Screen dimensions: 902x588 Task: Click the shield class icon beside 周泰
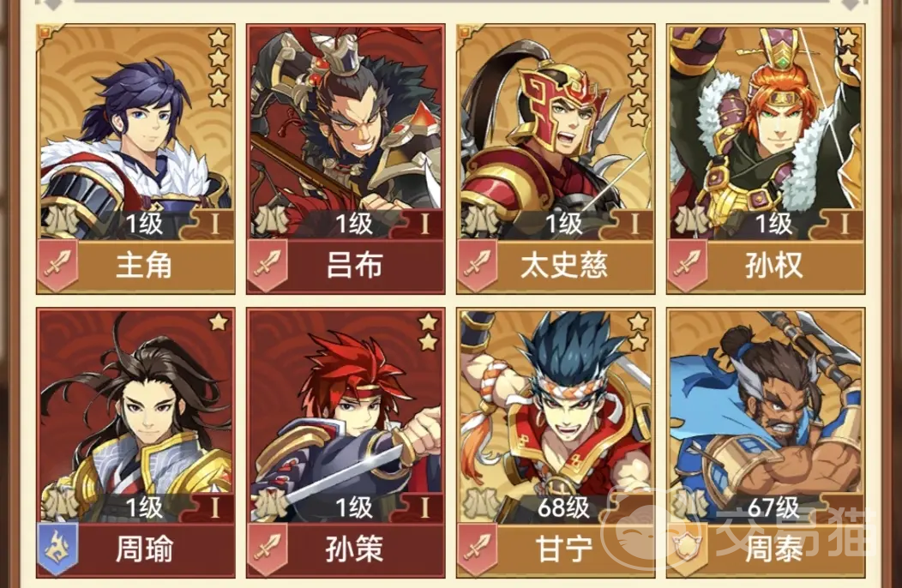[x=688, y=549]
